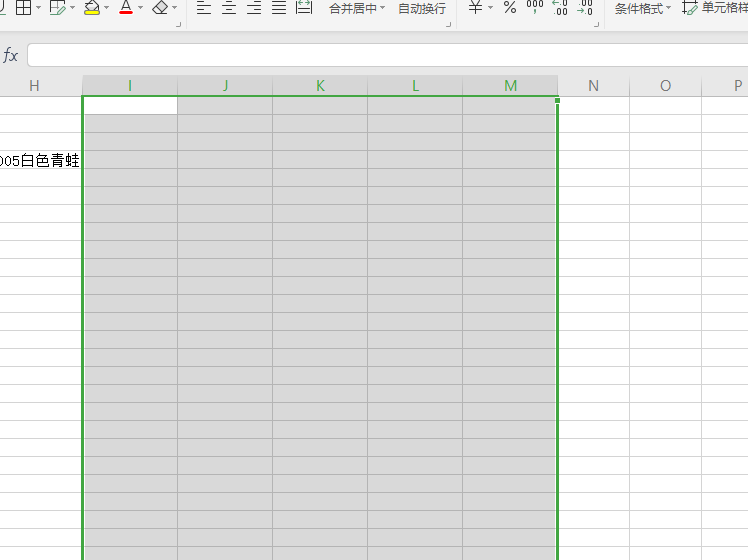Expand the eraser clear dropdown arrow
The image size is (748, 560).
pyautogui.click(x=175, y=8)
